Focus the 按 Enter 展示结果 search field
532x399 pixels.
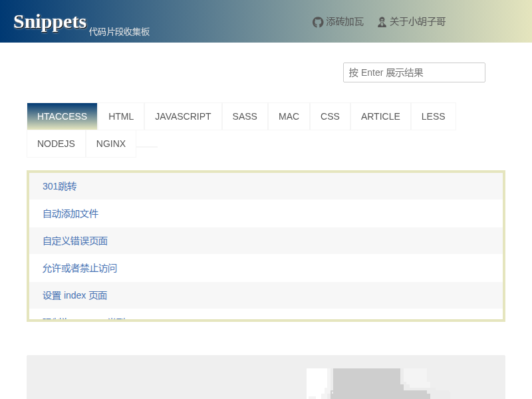[x=414, y=72]
